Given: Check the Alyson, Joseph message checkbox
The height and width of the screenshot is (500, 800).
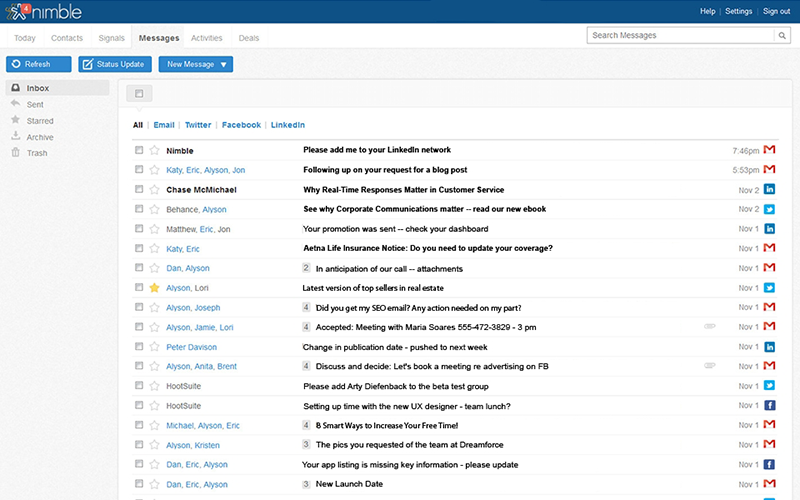Looking at the screenshot, I should [x=139, y=307].
